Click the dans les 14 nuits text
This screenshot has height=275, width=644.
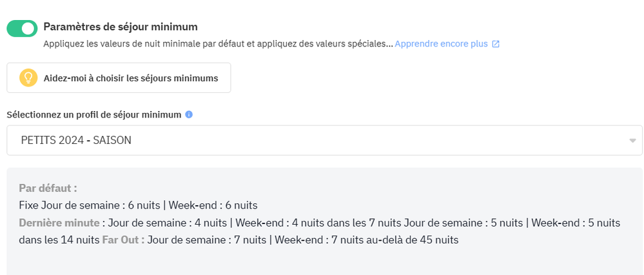[59, 240]
